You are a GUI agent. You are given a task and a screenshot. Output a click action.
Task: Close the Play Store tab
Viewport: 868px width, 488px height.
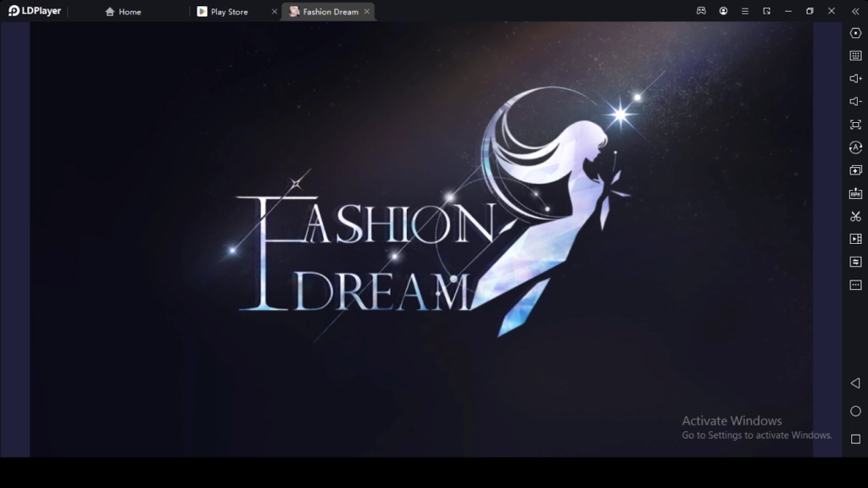point(274,12)
